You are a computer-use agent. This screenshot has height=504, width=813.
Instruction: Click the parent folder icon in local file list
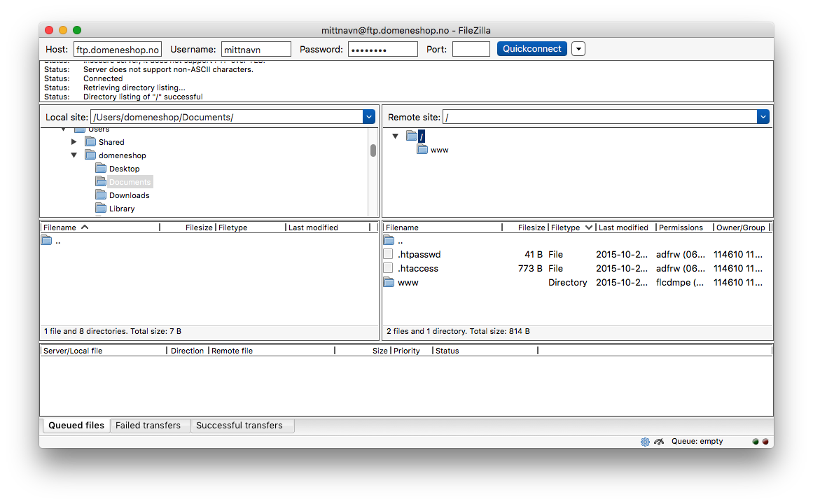coord(47,241)
